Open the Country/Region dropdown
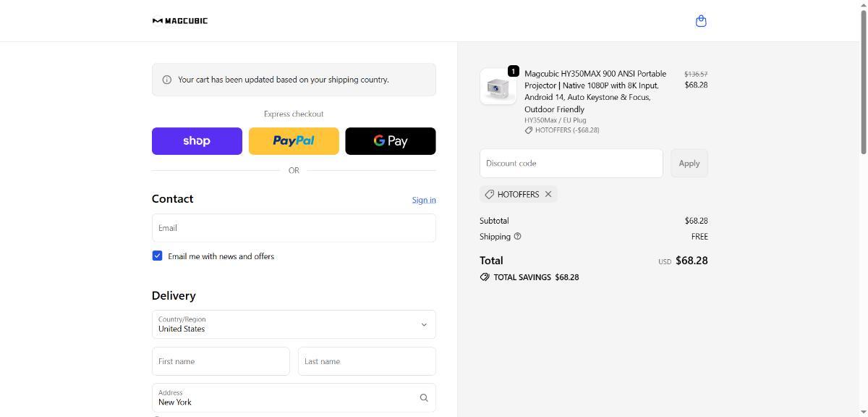 tap(294, 324)
